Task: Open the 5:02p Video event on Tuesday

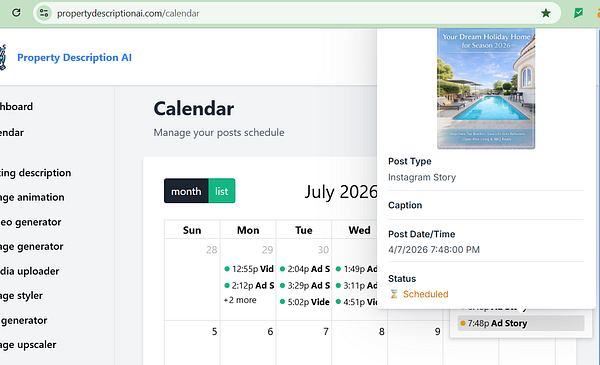Action: coord(305,302)
